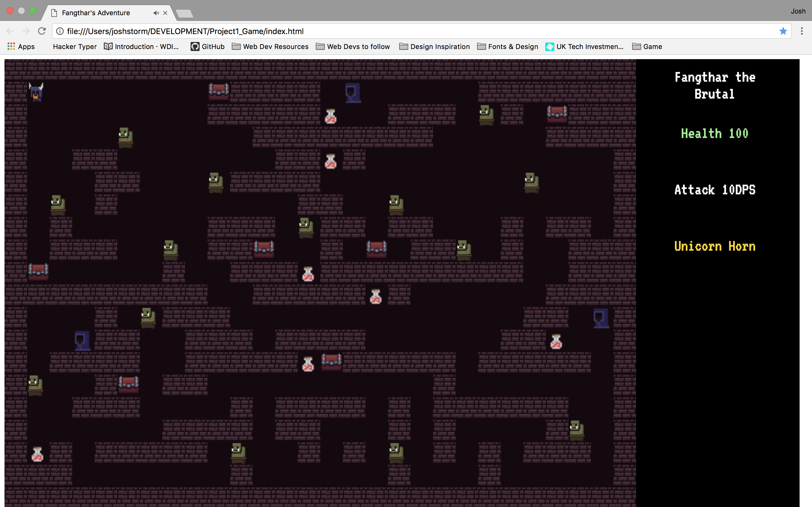The height and width of the screenshot is (507, 812).
Task: Open the Hacker Typer bookmark
Action: (x=74, y=46)
